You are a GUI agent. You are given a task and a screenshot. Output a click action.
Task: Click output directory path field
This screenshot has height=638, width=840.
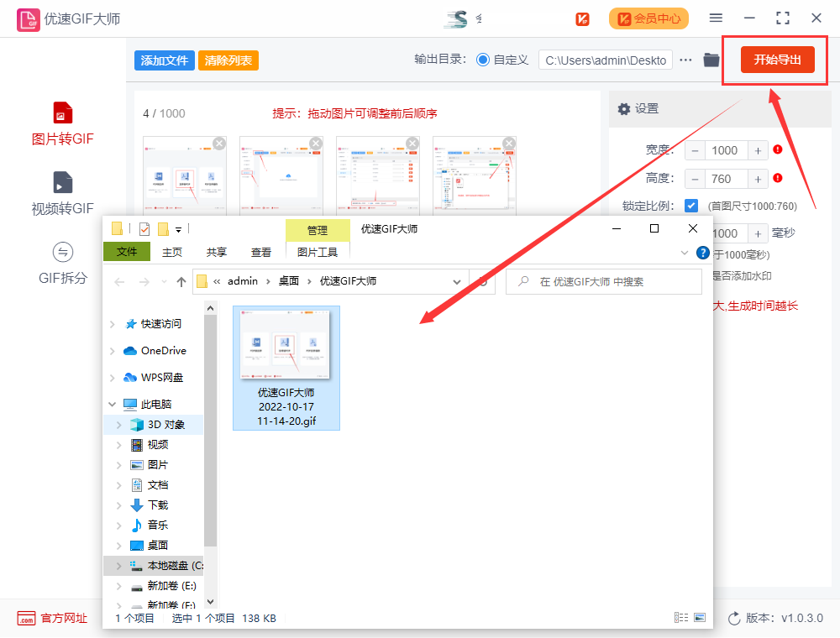[606, 60]
